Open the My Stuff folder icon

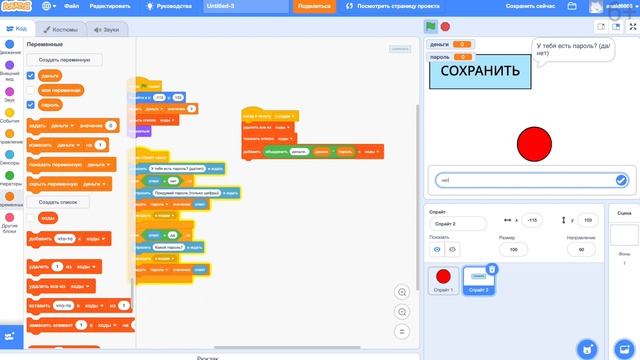click(x=572, y=6)
